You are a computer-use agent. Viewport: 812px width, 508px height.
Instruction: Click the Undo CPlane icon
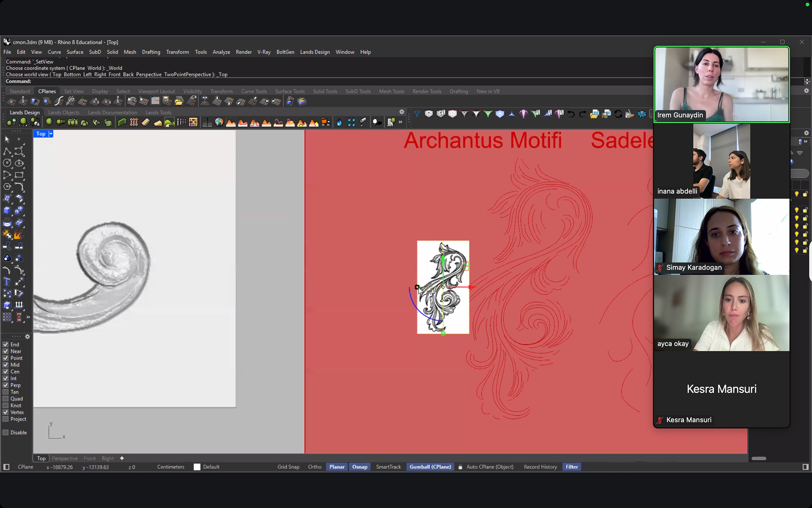tap(132, 101)
